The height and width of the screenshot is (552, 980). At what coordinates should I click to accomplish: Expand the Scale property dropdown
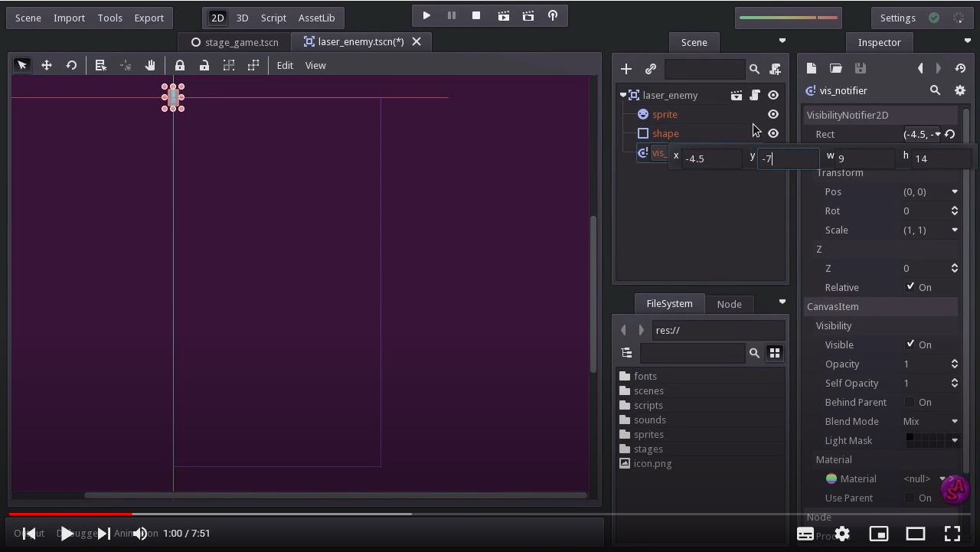click(955, 230)
